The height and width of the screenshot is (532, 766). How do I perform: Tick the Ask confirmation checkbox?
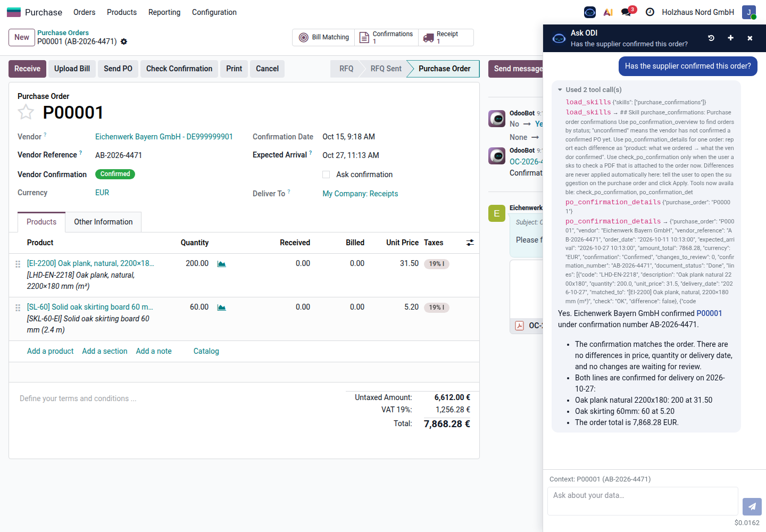pos(326,174)
